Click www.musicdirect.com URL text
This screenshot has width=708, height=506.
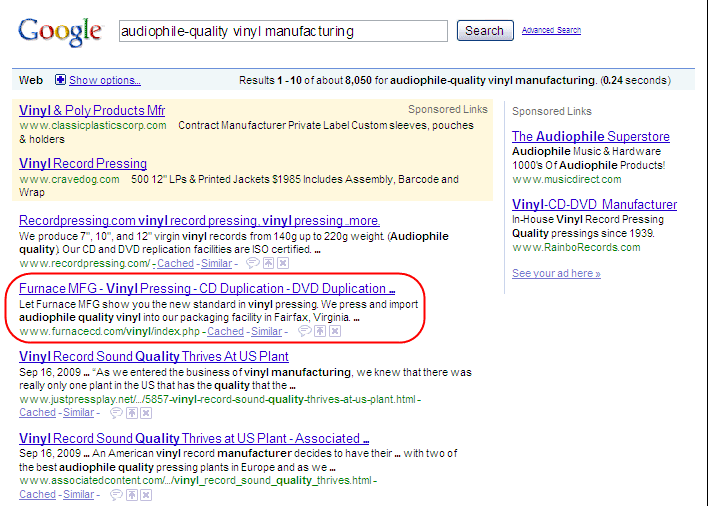coord(567,180)
